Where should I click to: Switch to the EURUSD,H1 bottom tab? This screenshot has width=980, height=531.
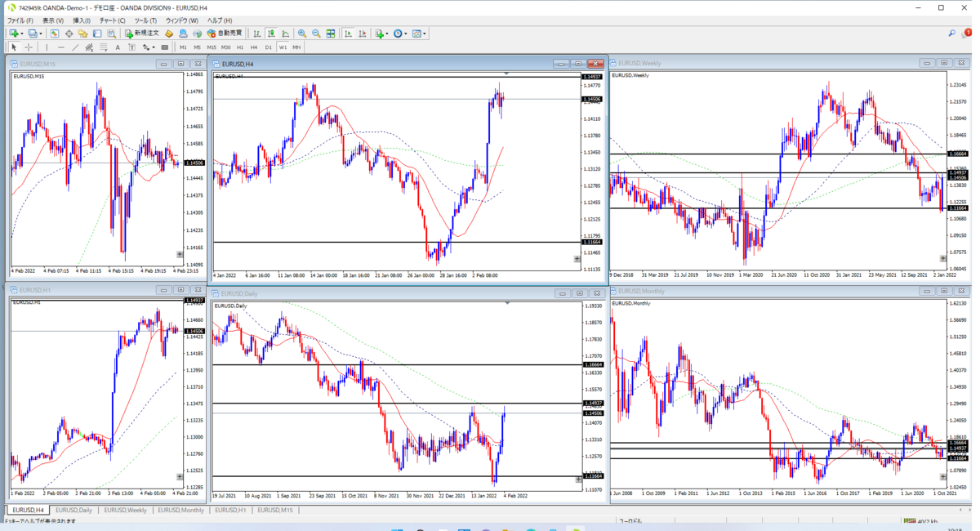pyautogui.click(x=230, y=510)
